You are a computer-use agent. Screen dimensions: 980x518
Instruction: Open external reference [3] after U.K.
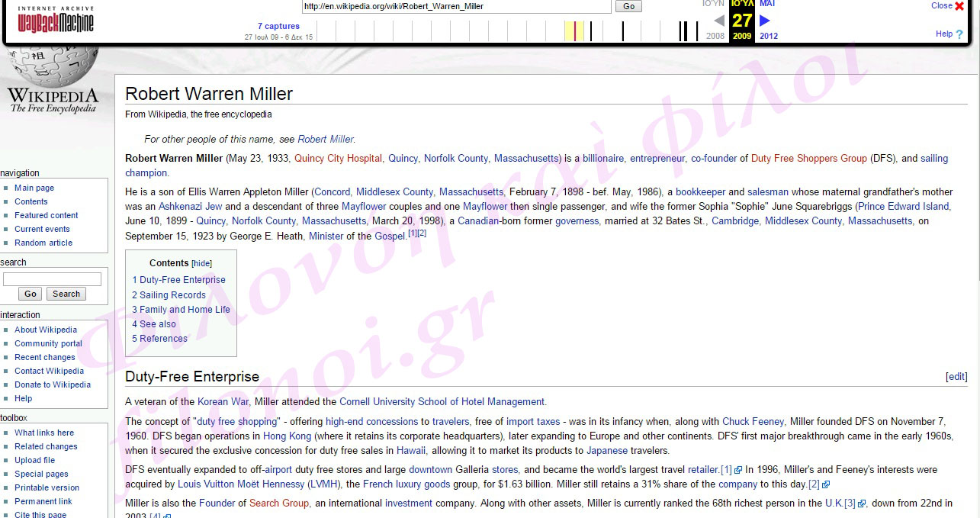point(855,504)
